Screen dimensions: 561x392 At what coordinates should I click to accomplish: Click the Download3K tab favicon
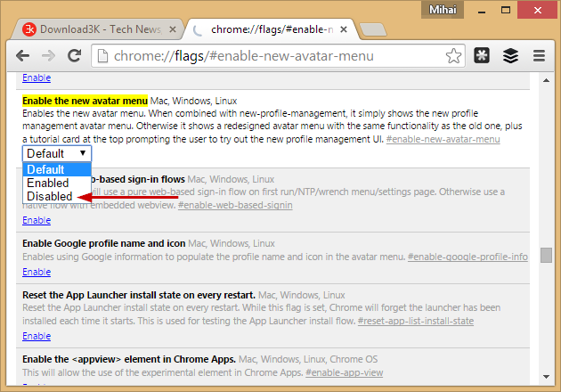(29, 29)
